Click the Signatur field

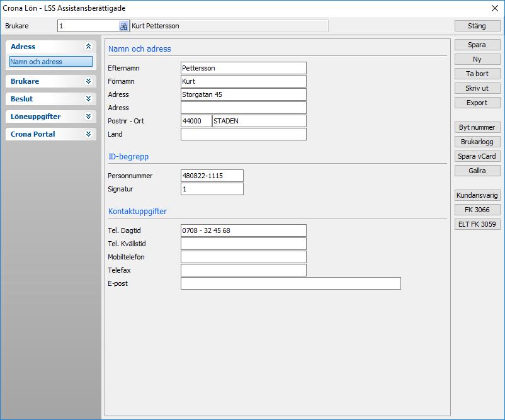[212, 189]
